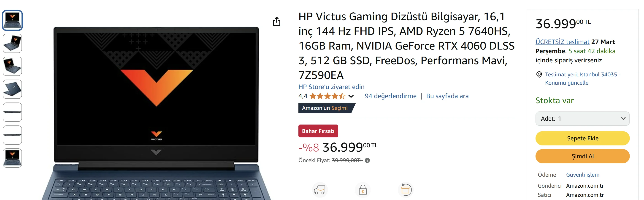Click the star rating icons
This screenshot has width=644, height=200.
point(327,96)
